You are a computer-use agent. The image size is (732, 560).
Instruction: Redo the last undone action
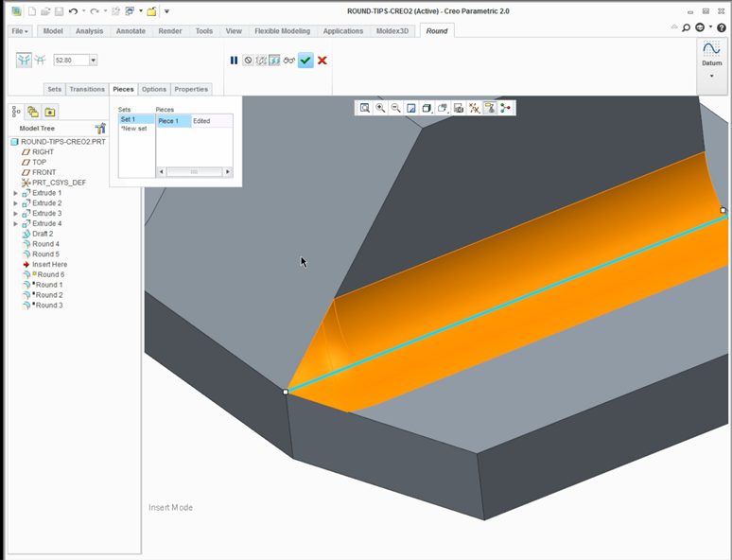[x=95, y=11]
